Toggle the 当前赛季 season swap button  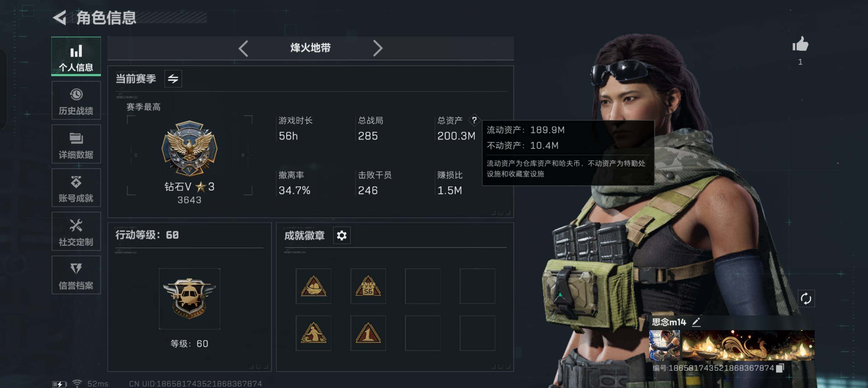pos(173,79)
